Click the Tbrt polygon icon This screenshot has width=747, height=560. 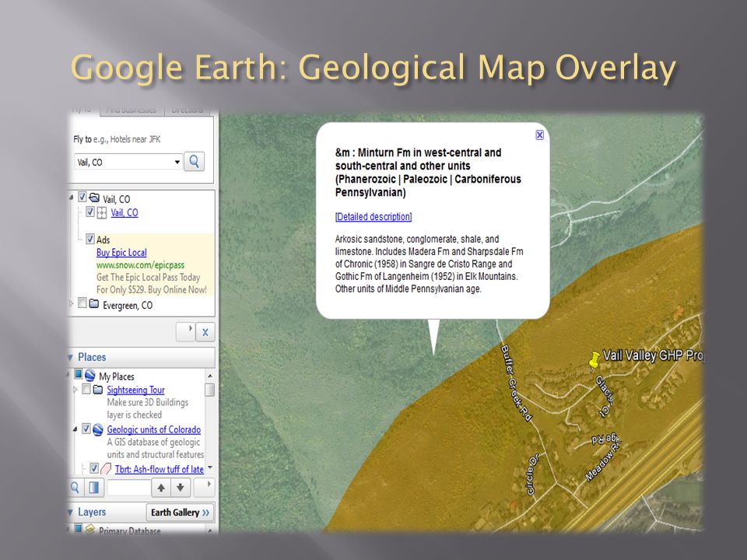(x=106, y=468)
